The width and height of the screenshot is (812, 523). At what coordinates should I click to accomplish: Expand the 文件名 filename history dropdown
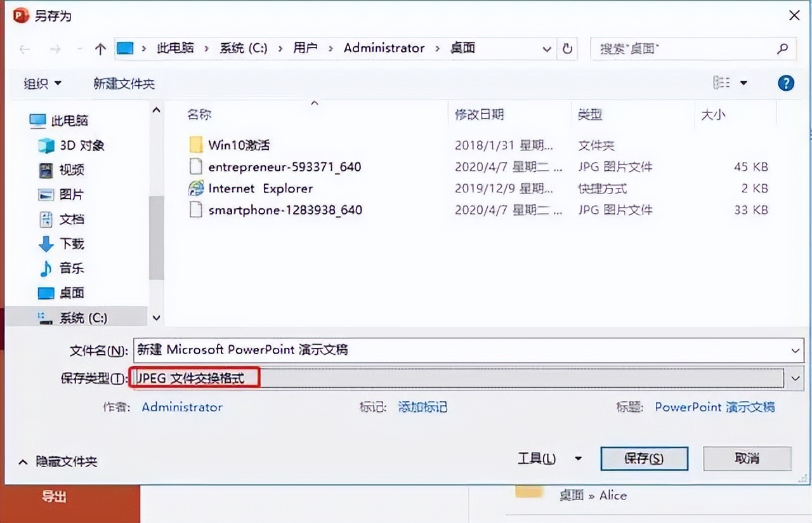(795, 350)
